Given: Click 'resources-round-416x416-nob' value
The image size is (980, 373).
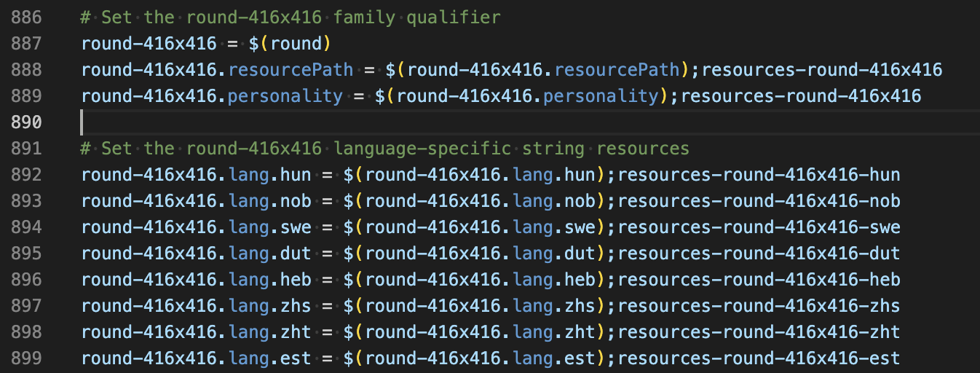Looking at the screenshot, I should [759, 201].
